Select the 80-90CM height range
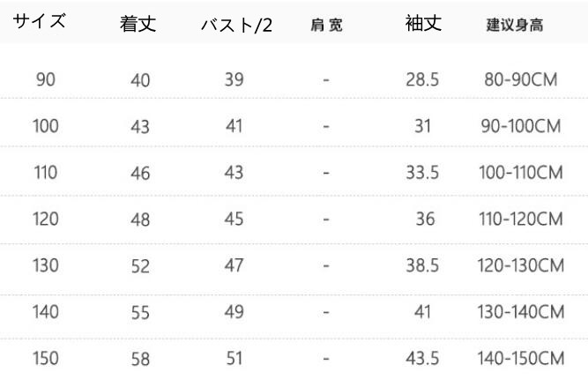588x380 pixels. click(x=521, y=79)
